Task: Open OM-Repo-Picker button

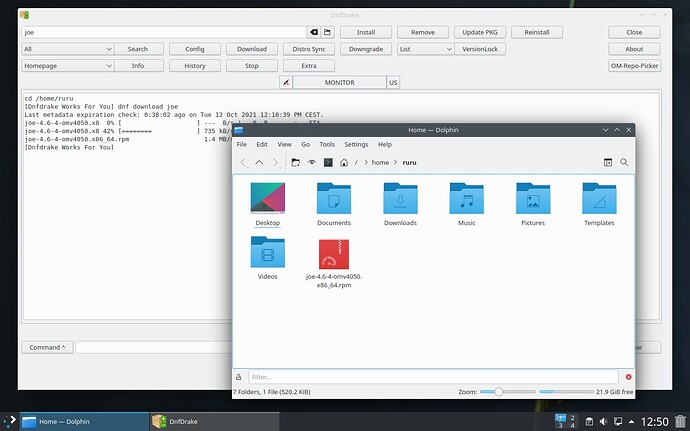Action: coord(635,66)
